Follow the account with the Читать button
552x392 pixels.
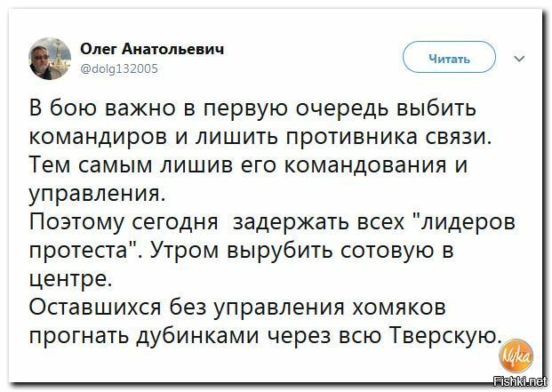pos(449,58)
